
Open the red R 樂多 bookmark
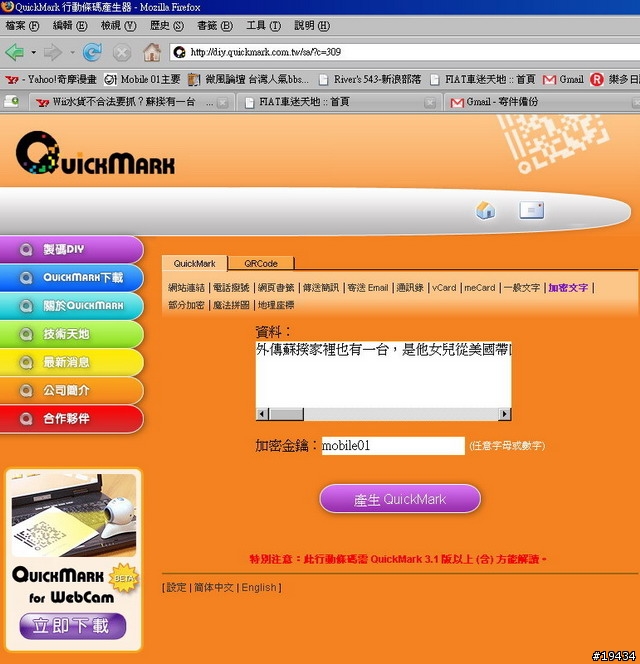(615, 80)
